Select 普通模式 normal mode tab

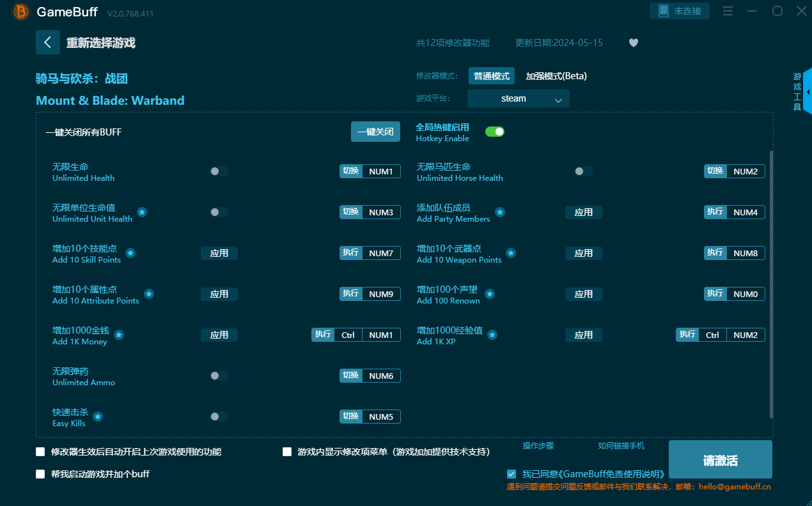[x=492, y=76]
